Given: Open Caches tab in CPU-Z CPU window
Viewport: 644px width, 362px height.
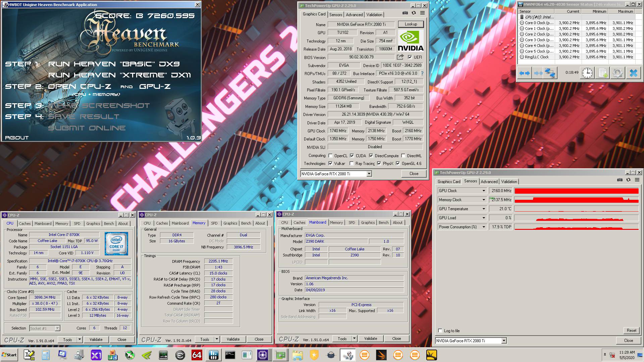Looking at the screenshot, I should tap(25, 224).
